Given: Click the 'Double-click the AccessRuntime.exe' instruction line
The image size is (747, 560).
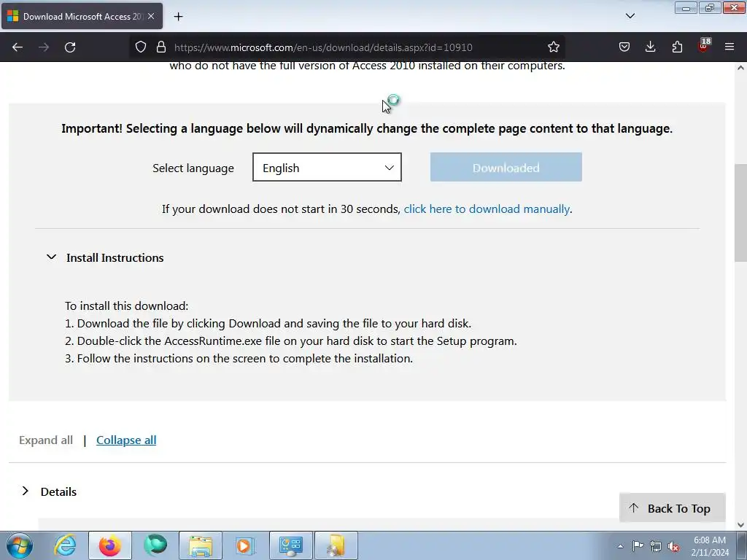Looking at the screenshot, I should (x=291, y=341).
